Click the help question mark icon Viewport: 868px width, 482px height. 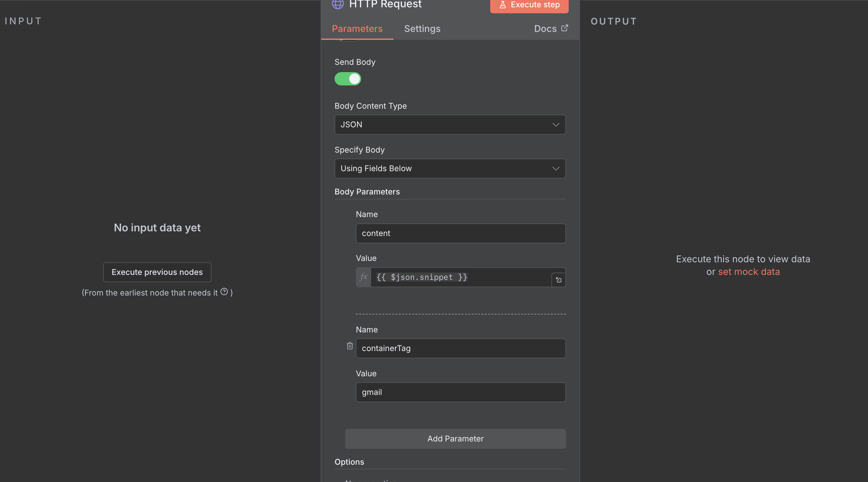click(x=224, y=292)
